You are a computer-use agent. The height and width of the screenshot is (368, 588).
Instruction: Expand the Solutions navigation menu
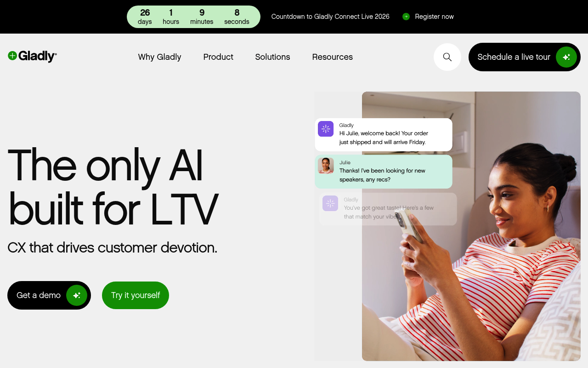272,57
